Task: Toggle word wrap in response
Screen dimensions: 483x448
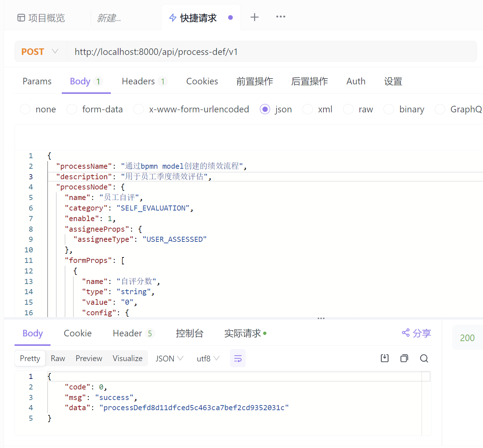Action: click(238, 359)
